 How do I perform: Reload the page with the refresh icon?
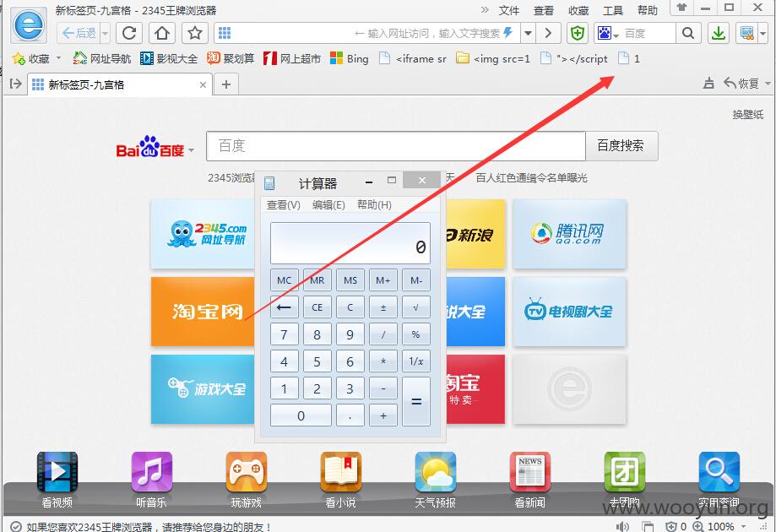[129, 33]
